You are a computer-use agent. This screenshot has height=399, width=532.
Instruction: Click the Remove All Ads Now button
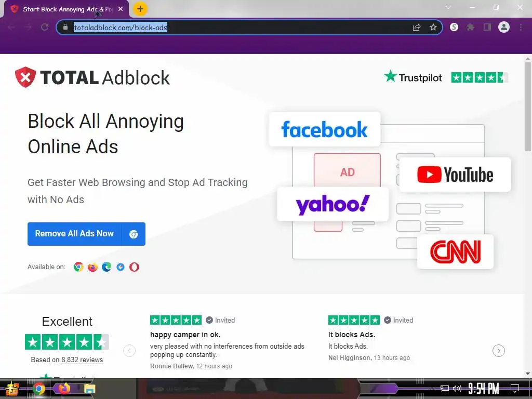86,234
